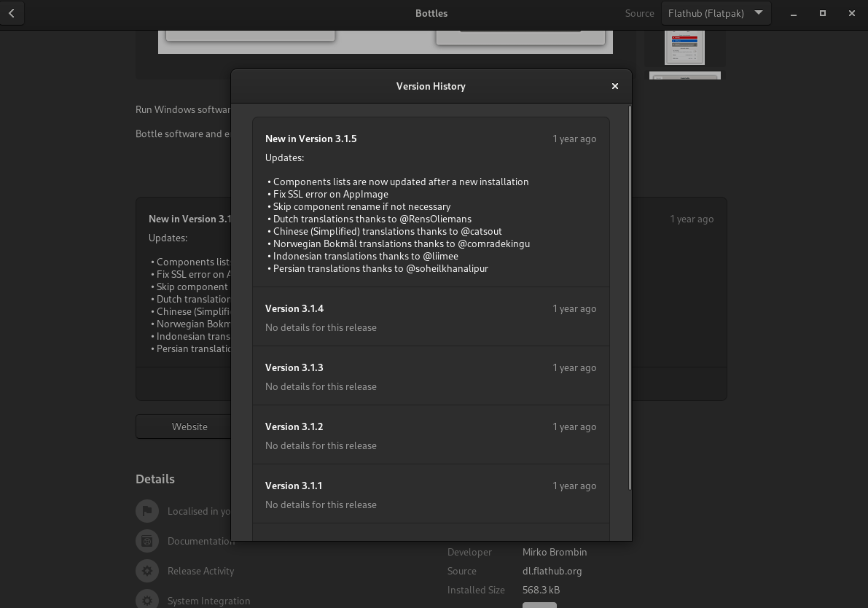Close the Version History dialog
868x608 pixels.
click(x=614, y=86)
